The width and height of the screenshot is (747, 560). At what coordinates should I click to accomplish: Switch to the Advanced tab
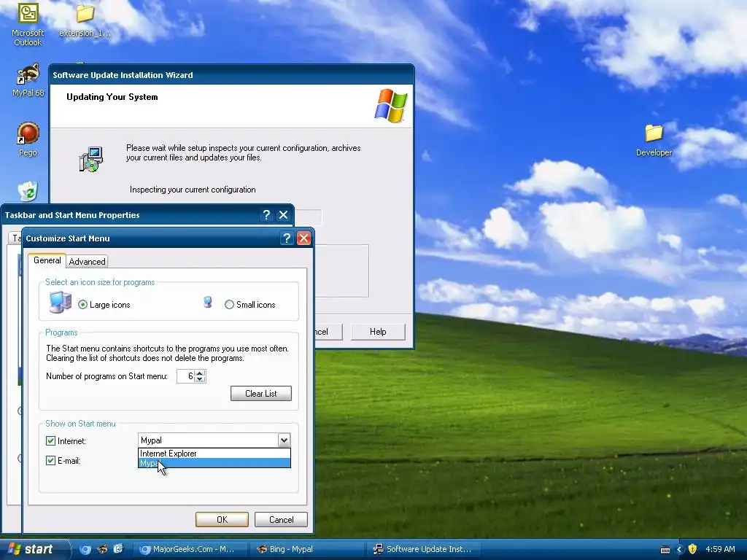[x=88, y=262]
